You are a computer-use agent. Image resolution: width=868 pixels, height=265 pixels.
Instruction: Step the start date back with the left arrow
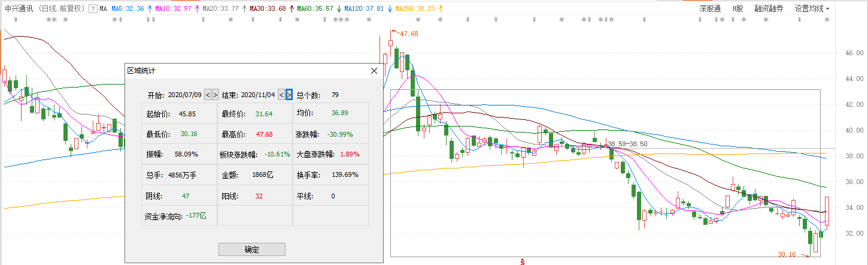[208, 95]
